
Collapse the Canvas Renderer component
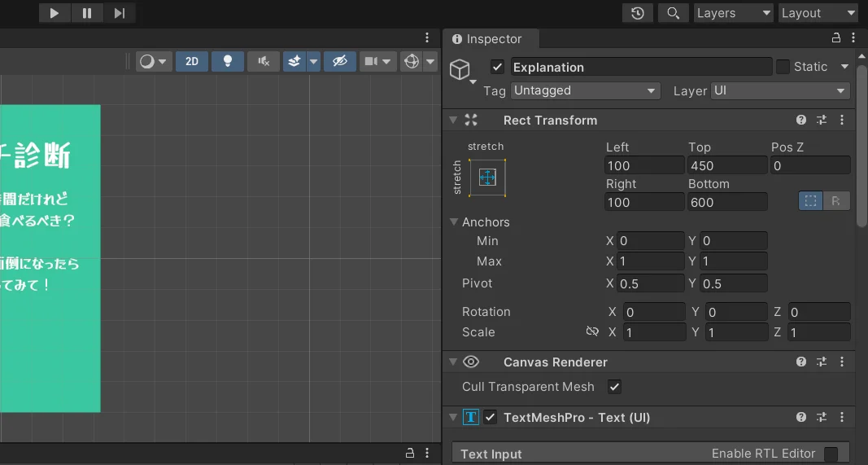[x=453, y=362]
